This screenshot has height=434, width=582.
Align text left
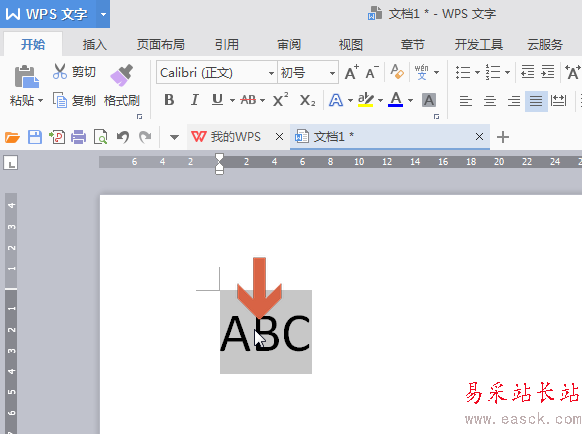466,101
